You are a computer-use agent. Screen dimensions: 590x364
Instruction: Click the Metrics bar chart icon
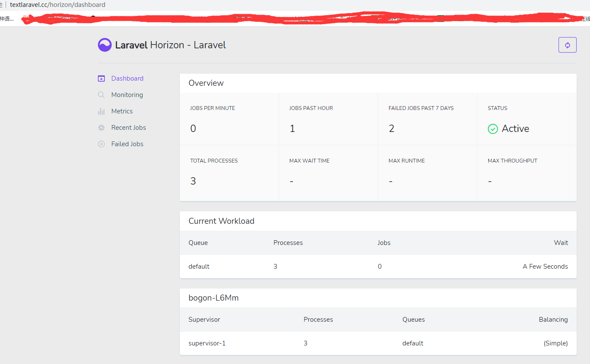(101, 111)
